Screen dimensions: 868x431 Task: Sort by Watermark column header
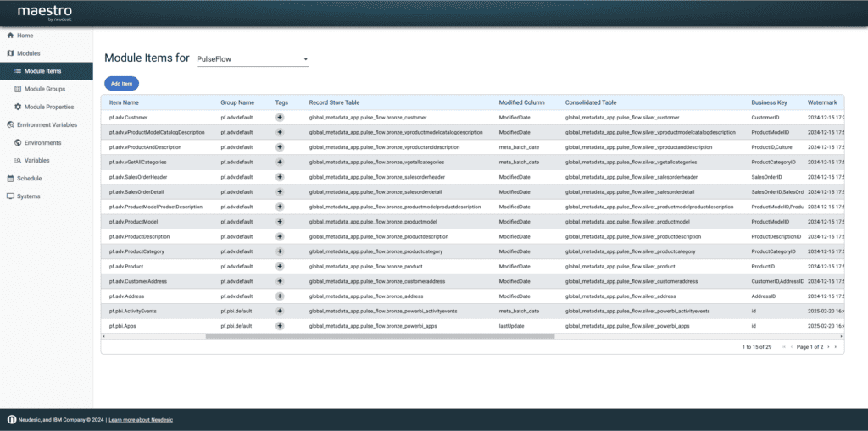[822, 102]
